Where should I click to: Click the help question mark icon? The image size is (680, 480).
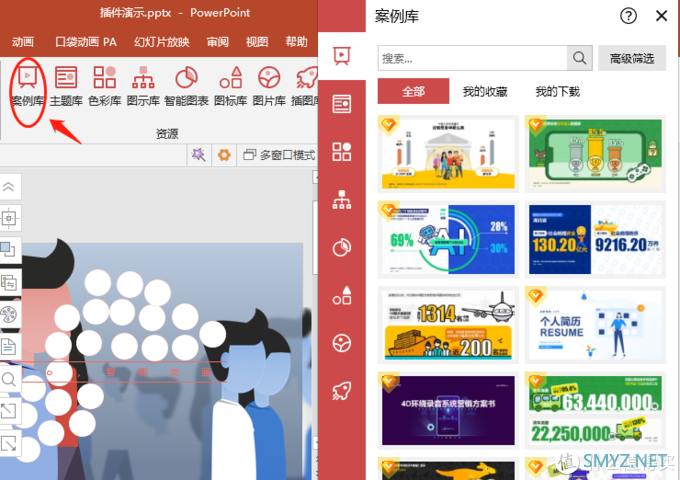(628, 16)
